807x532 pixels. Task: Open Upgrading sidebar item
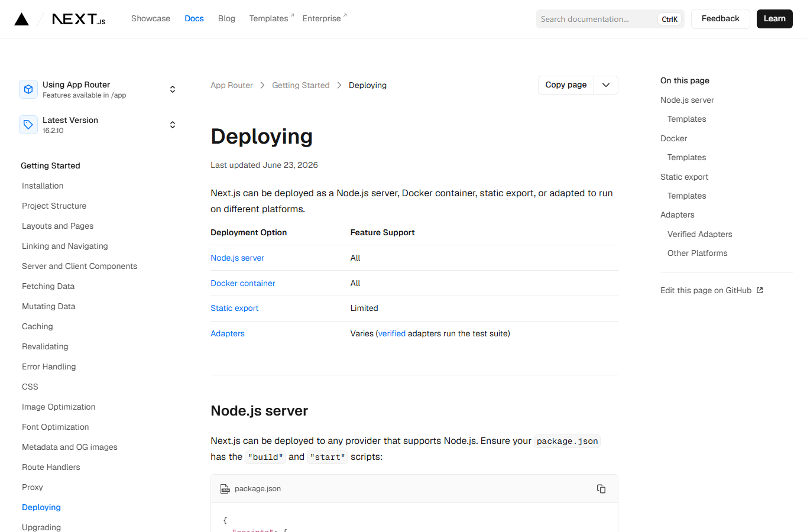pos(41,527)
